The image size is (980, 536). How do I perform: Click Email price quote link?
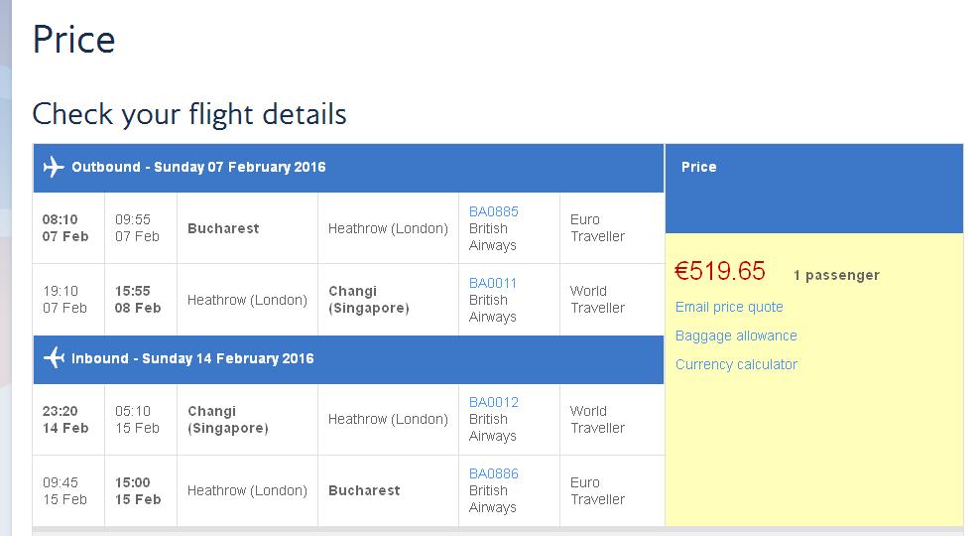coord(729,307)
